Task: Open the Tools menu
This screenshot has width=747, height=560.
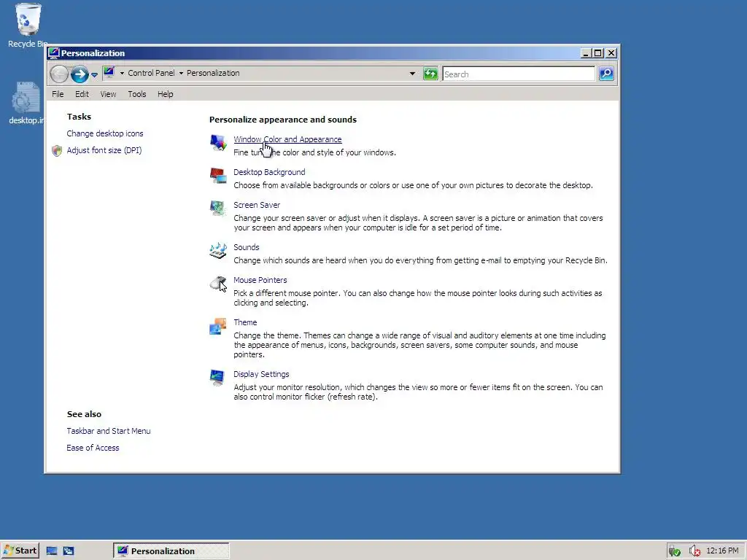Action: click(x=136, y=94)
